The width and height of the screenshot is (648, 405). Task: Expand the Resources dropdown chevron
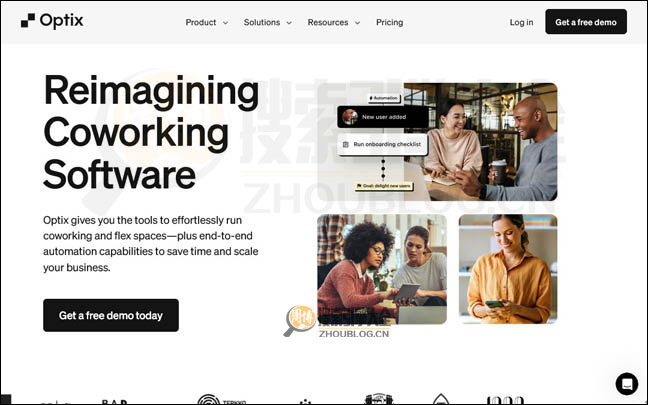click(x=357, y=23)
